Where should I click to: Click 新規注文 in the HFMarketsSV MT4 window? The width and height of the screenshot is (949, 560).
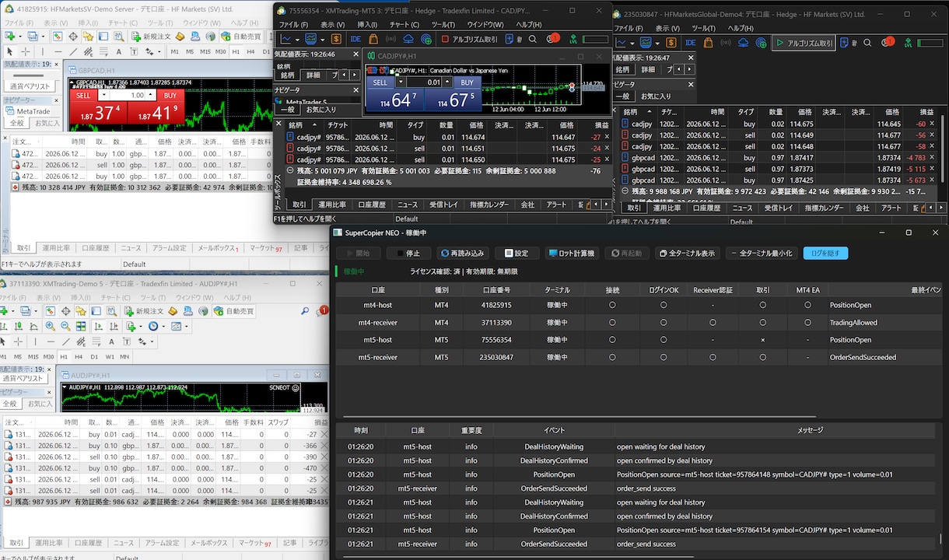pyautogui.click(x=151, y=37)
